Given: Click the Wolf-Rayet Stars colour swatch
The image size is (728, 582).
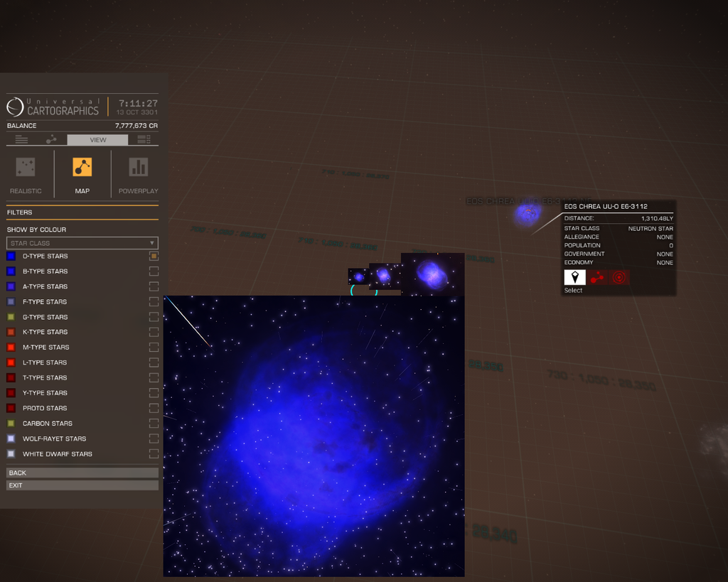Looking at the screenshot, I should (11, 438).
